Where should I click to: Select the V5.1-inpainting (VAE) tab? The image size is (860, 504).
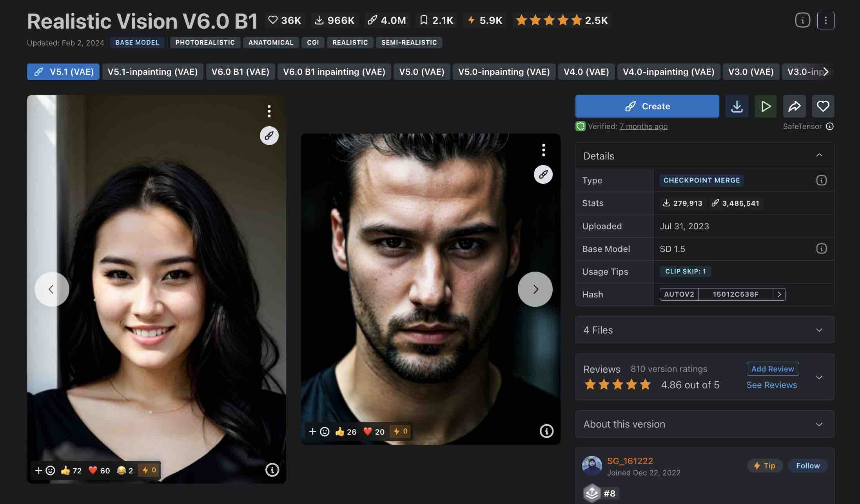click(152, 71)
